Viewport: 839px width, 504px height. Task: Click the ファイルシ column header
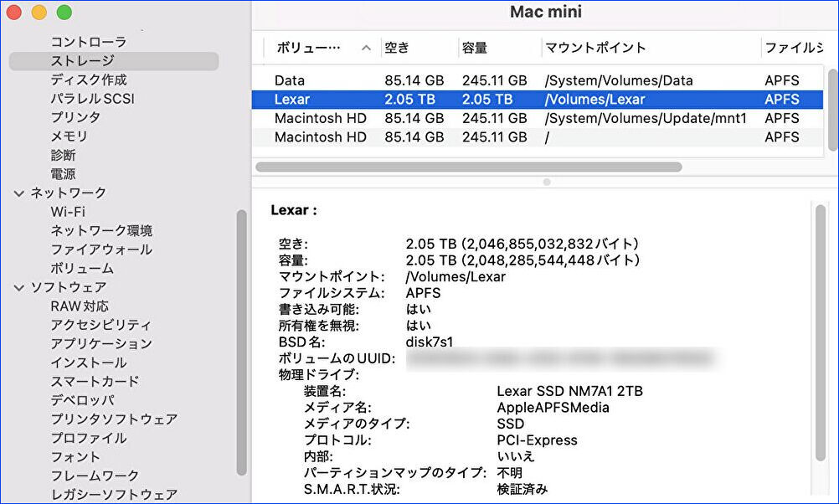click(792, 49)
